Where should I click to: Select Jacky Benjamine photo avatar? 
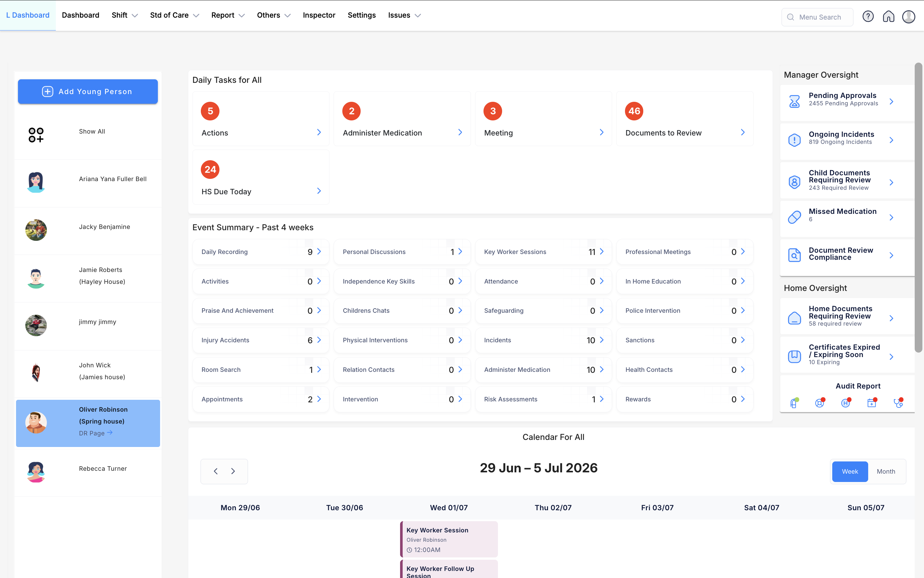tap(36, 230)
